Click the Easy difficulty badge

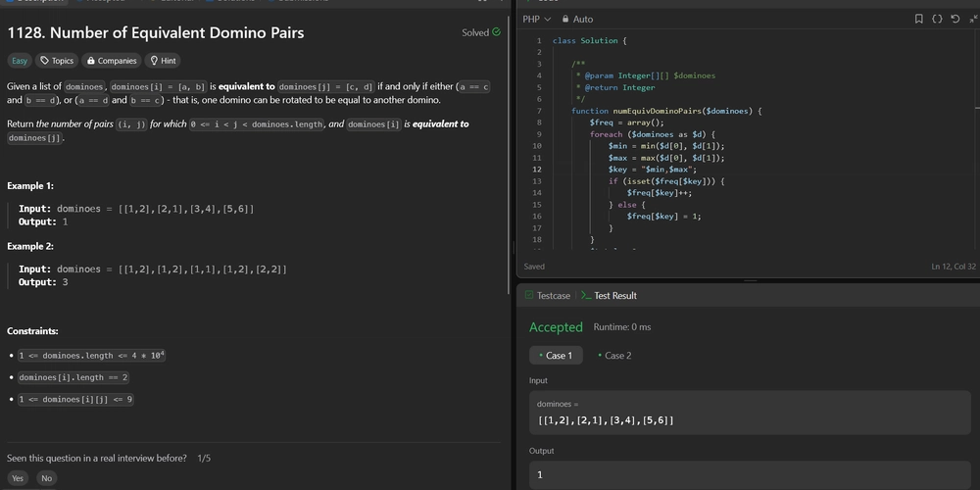[x=20, y=61]
